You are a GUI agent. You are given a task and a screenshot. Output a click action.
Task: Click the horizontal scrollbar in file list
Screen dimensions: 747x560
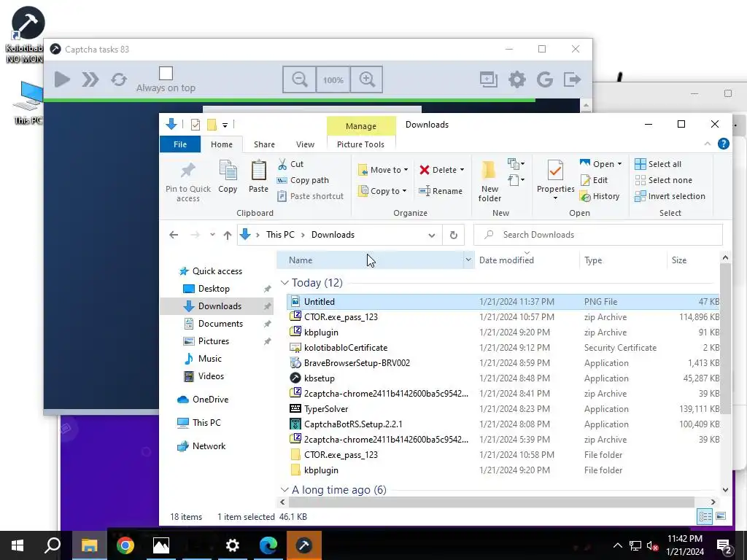coord(491,502)
